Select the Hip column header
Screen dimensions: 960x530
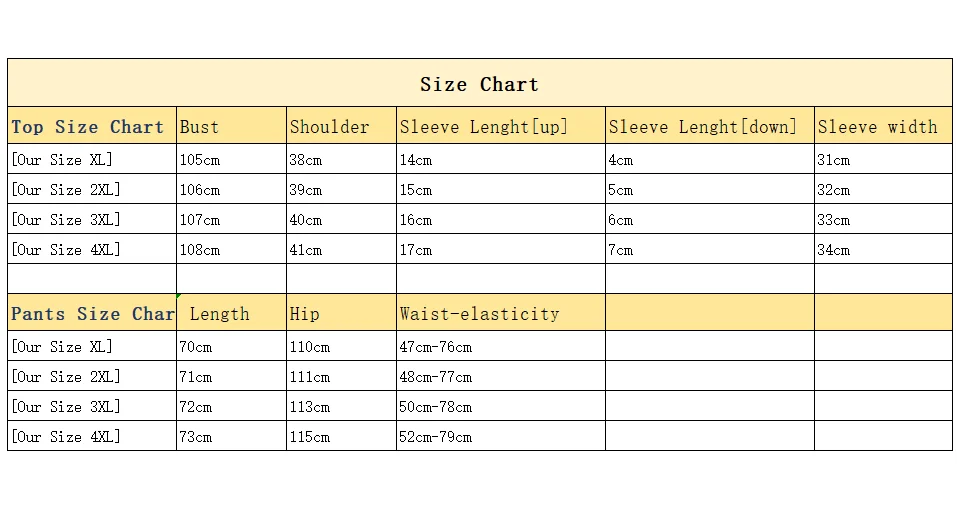tap(341, 314)
